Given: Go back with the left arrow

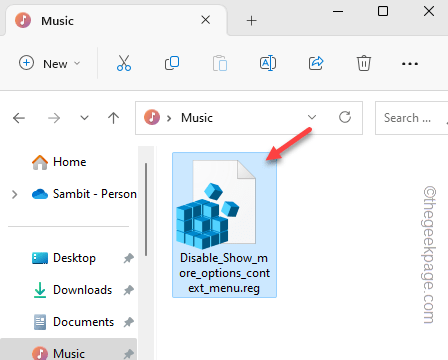Looking at the screenshot, I should tap(19, 118).
